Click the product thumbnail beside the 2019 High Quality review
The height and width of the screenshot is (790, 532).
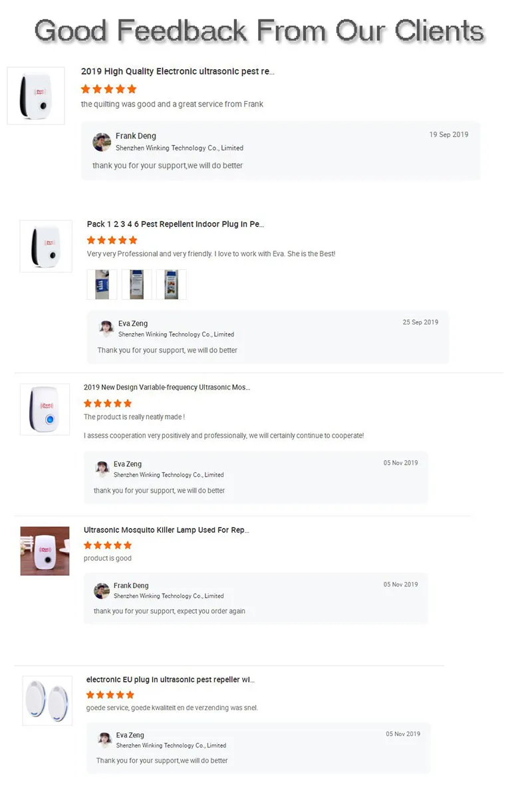[36, 96]
